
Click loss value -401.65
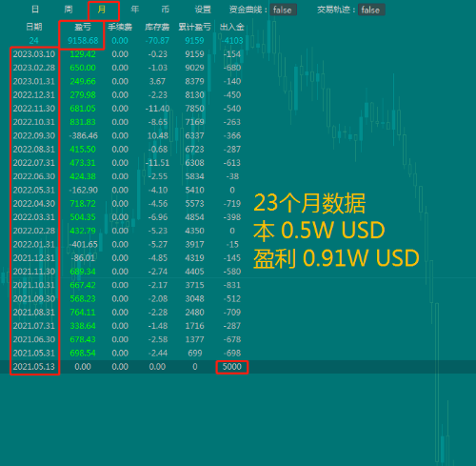point(84,245)
